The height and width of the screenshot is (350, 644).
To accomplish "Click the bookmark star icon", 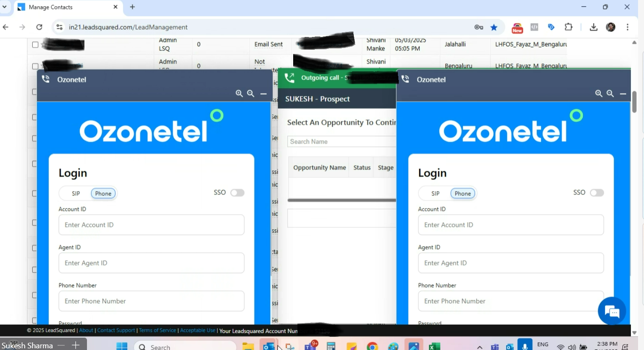I will tap(494, 27).
